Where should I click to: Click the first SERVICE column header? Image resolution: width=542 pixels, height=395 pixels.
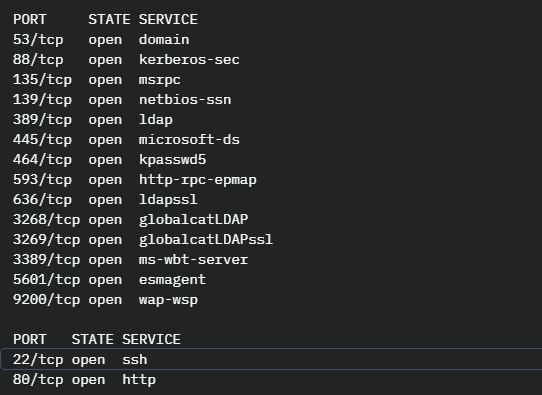[168, 19]
